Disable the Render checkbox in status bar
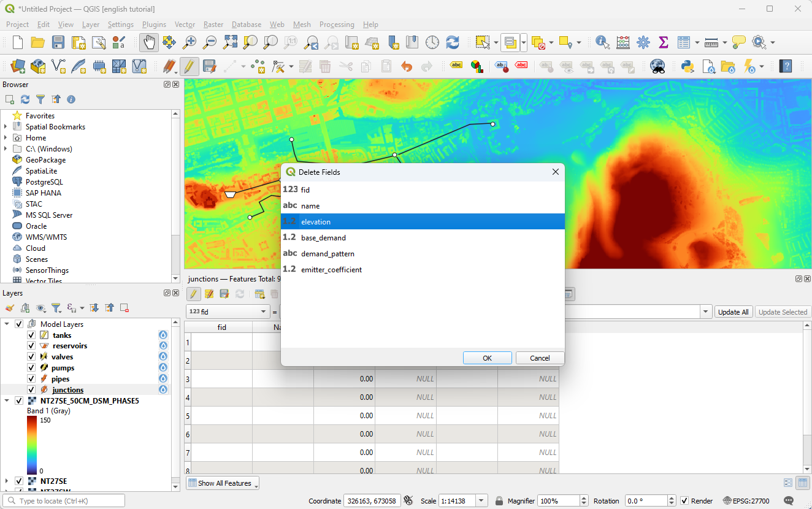Viewport: 812px width, 509px height. click(x=684, y=501)
